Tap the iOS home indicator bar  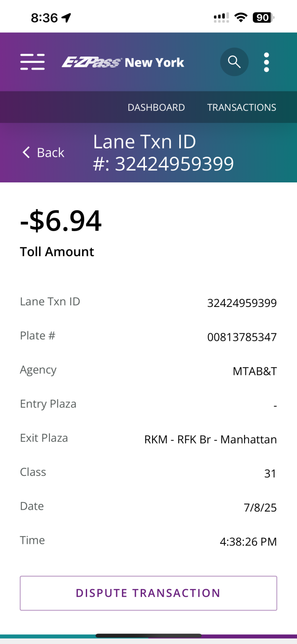(148, 636)
